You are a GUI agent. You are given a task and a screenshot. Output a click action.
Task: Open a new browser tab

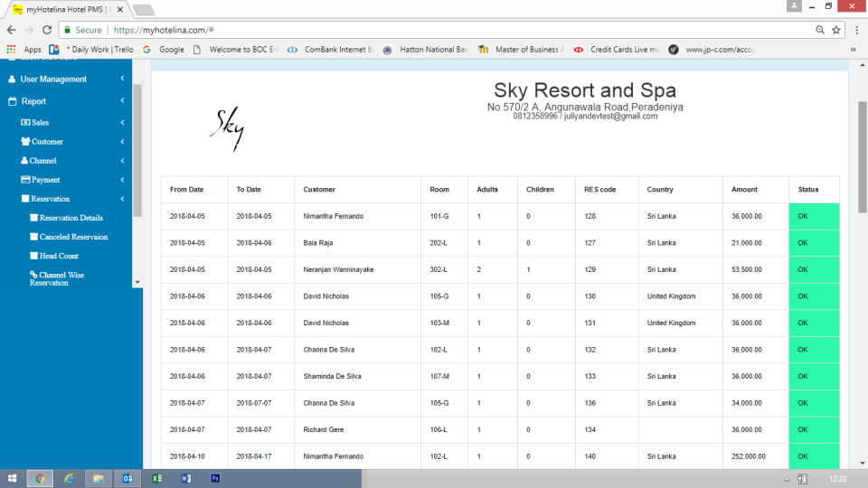144,10
